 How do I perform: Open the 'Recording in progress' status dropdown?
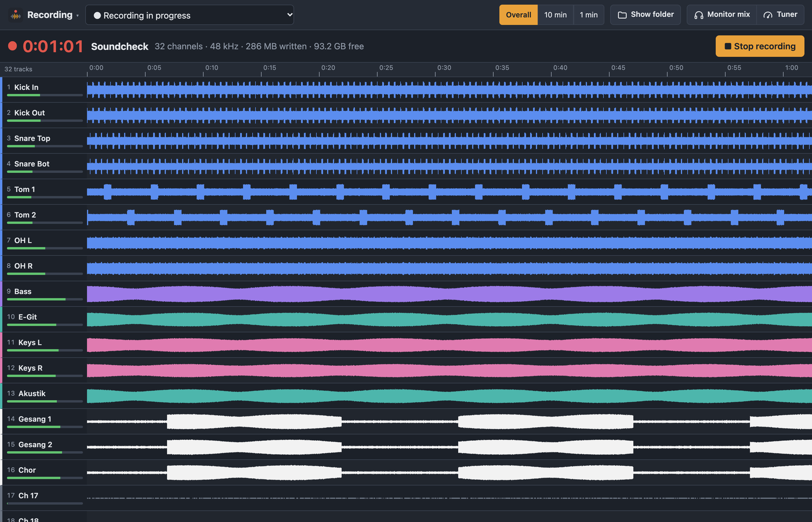coord(189,15)
